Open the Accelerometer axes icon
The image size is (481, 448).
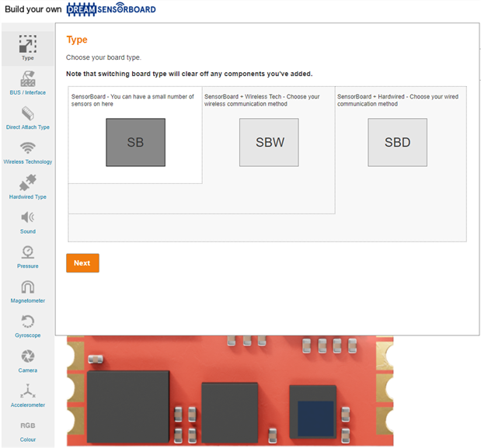[28, 391]
